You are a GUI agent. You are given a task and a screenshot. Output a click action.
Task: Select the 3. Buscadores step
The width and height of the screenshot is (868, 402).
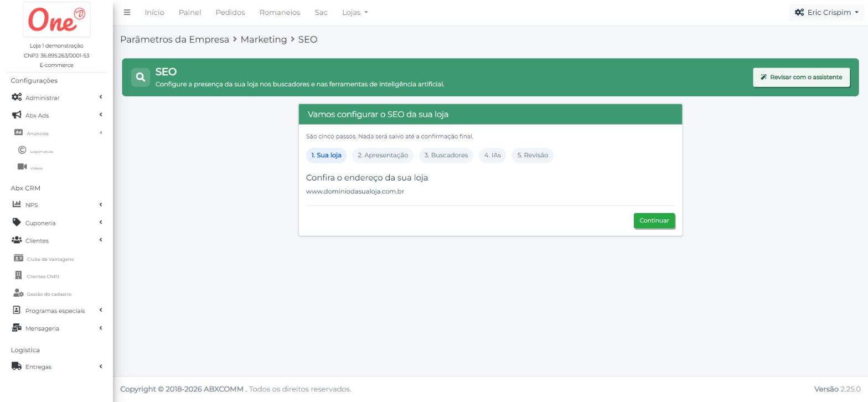446,155
